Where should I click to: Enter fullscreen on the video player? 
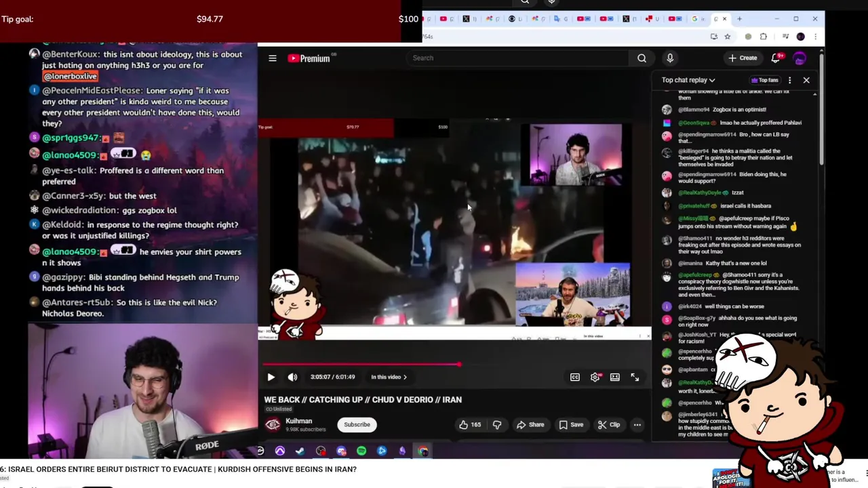click(635, 377)
